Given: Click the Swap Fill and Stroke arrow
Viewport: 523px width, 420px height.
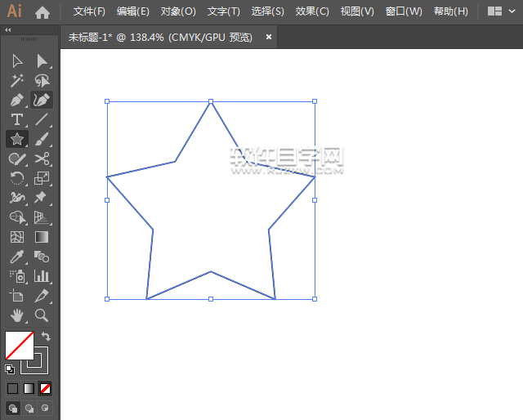Looking at the screenshot, I should pos(47,337).
